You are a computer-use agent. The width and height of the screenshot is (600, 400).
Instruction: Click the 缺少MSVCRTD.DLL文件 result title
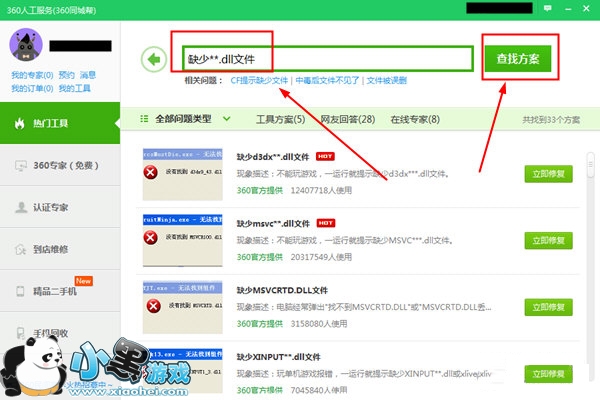click(x=282, y=290)
